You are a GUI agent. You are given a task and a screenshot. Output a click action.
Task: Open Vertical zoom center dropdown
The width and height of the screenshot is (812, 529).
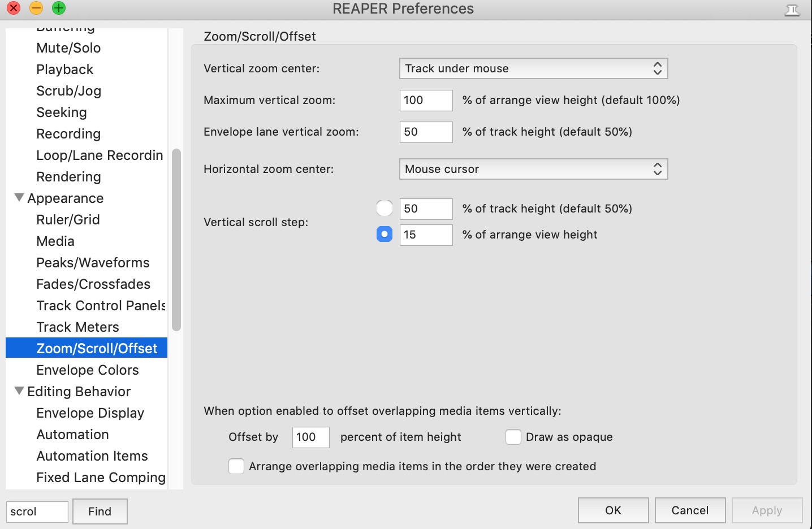(x=533, y=68)
